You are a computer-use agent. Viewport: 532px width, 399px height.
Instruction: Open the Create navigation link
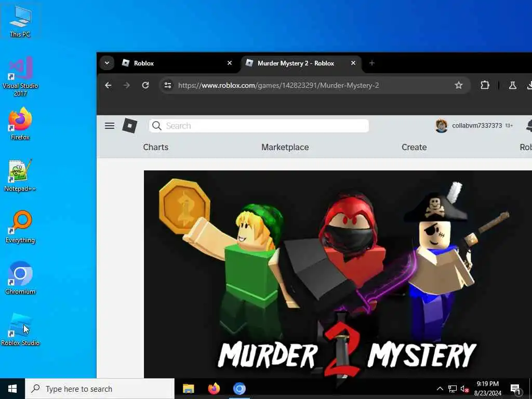click(414, 147)
